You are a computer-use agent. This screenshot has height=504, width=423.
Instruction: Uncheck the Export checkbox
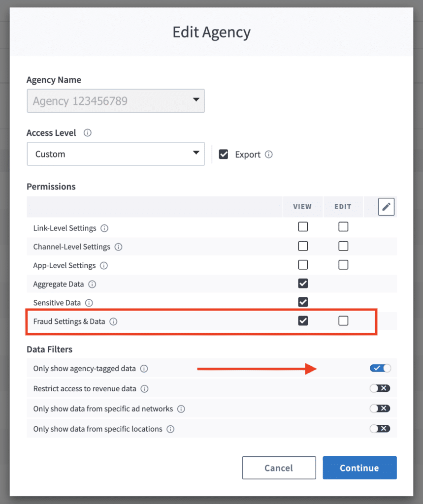(224, 155)
